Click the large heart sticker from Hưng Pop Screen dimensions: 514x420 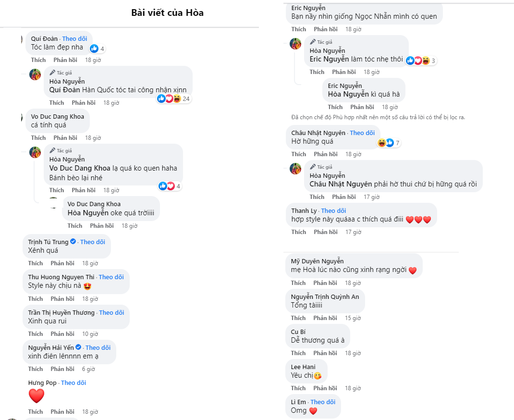(37, 395)
